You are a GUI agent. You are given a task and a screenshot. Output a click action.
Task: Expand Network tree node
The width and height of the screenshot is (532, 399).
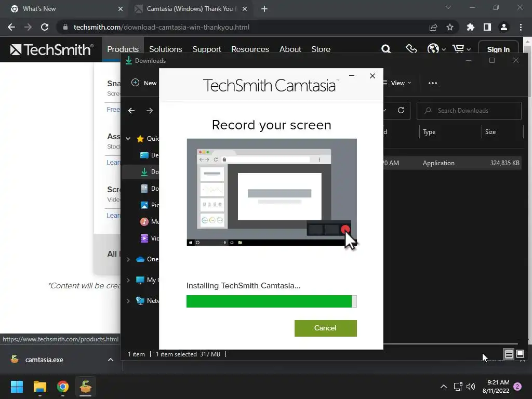point(128,301)
